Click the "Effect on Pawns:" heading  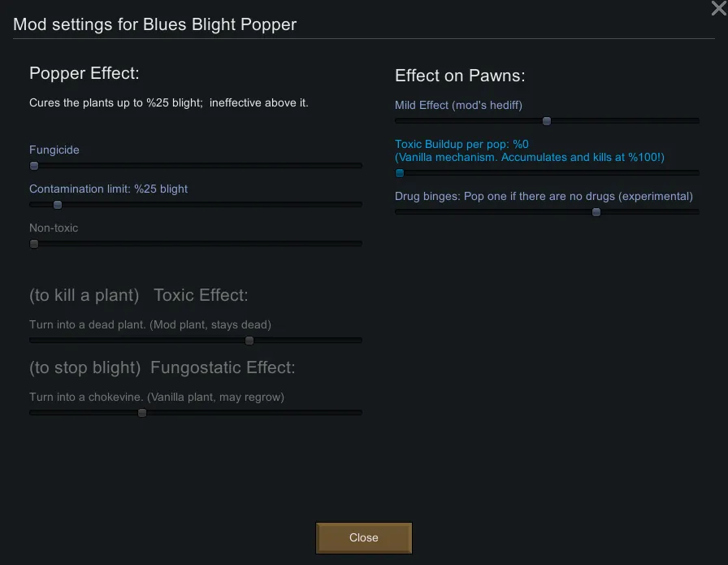[460, 76]
